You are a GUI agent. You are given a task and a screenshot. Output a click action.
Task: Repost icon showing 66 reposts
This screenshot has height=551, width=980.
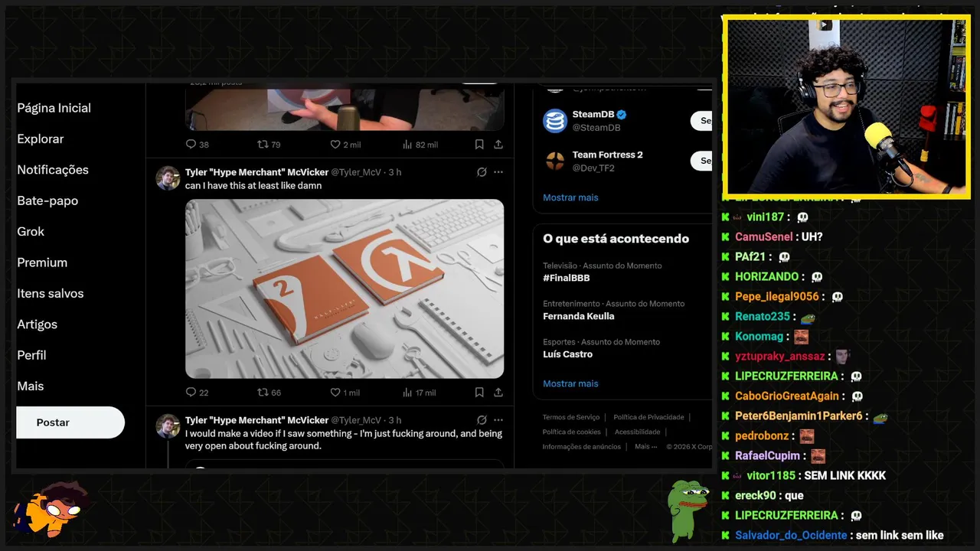(263, 392)
